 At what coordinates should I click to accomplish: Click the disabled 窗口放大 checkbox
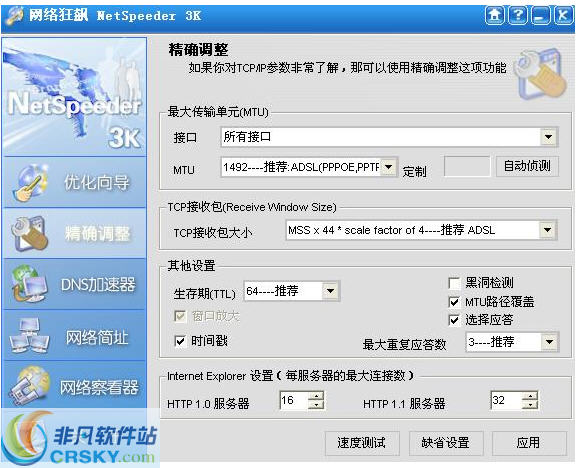click(180, 316)
